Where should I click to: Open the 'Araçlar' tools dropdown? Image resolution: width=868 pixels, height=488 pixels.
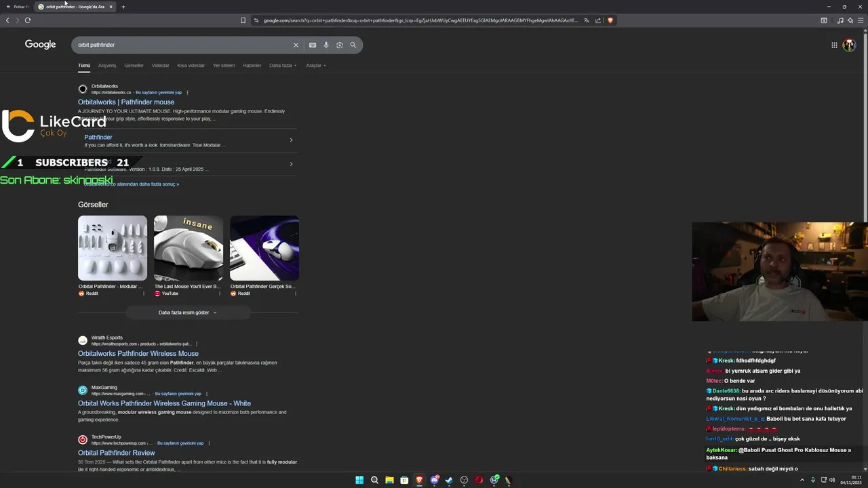(x=316, y=66)
